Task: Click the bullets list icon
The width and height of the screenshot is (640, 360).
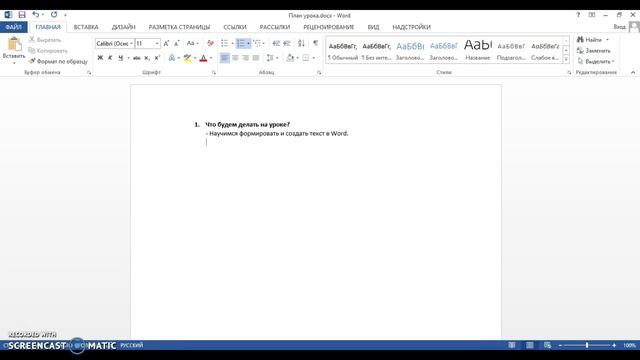Action: point(224,43)
